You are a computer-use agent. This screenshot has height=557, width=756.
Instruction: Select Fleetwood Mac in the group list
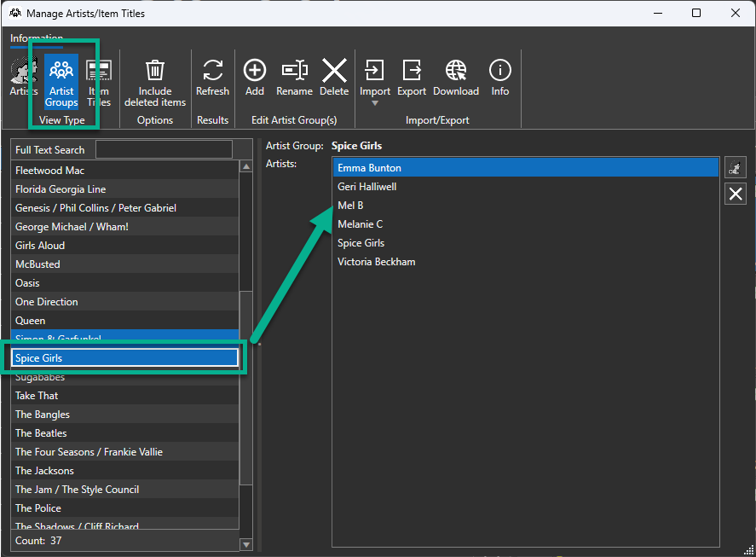[125, 171]
